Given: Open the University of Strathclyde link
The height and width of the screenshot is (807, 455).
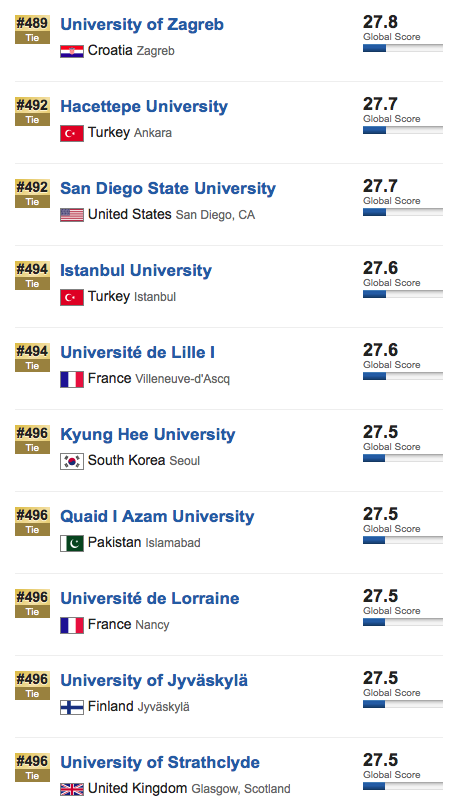Looking at the screenshot, I should (x=160, y=762).
